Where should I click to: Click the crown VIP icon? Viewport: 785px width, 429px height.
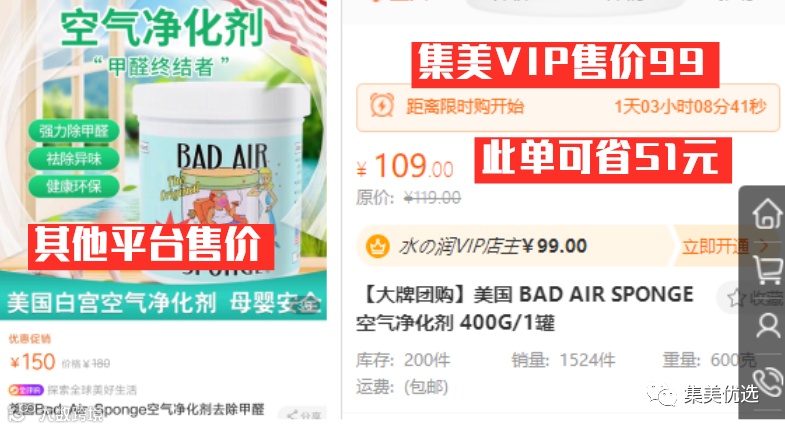pos(377,246)
